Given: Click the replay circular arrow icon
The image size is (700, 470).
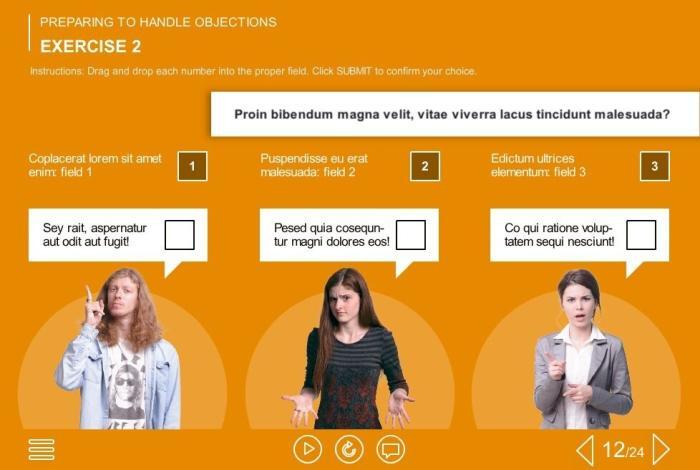Looking at the screenshot, I should click(x=349, y=449).
